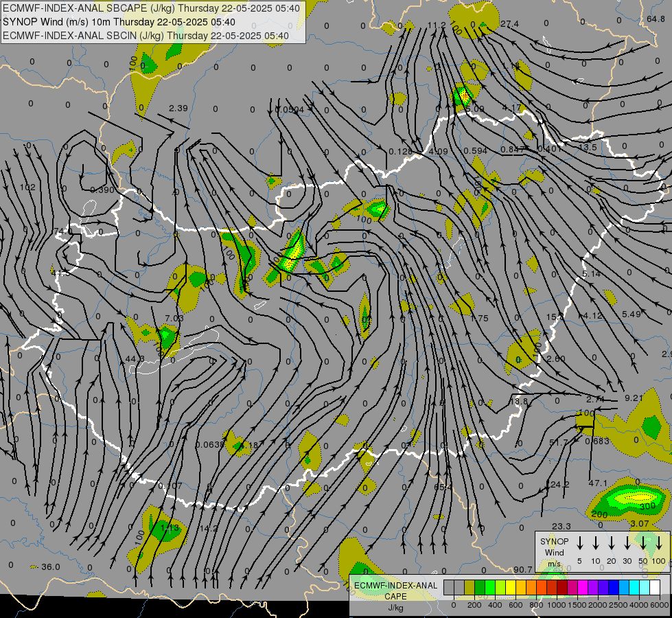
Task: Click the 0.0636 value on the map
Action: (x=210, y=445)
